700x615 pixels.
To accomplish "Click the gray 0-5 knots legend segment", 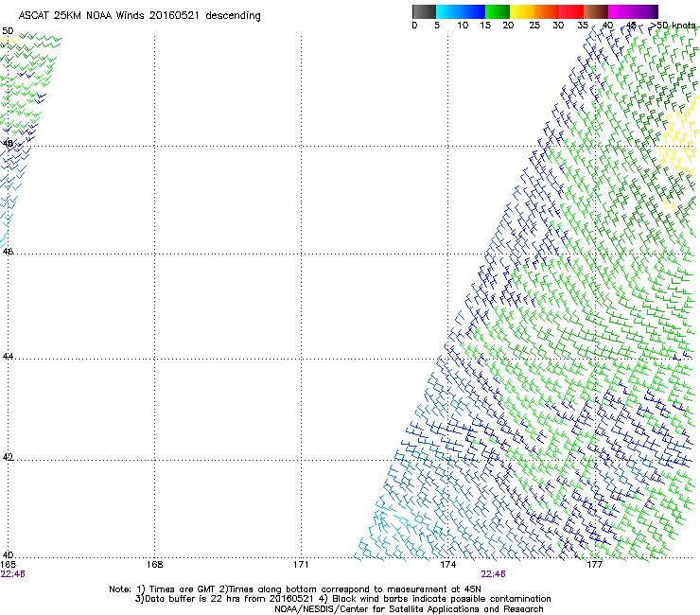I will (424, 11).
